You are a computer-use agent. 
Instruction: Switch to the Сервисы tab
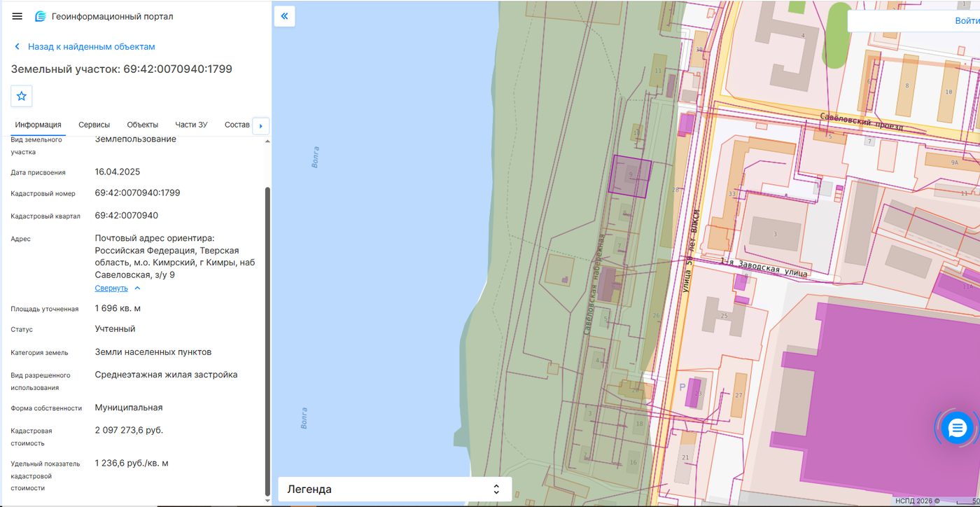click(x=94, y=125)
